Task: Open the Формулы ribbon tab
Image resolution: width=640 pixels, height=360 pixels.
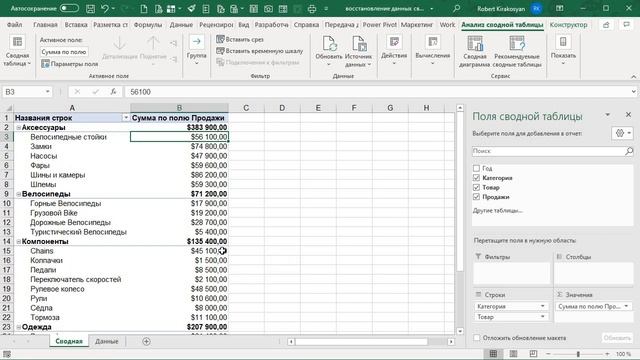Action: (148, 25)
